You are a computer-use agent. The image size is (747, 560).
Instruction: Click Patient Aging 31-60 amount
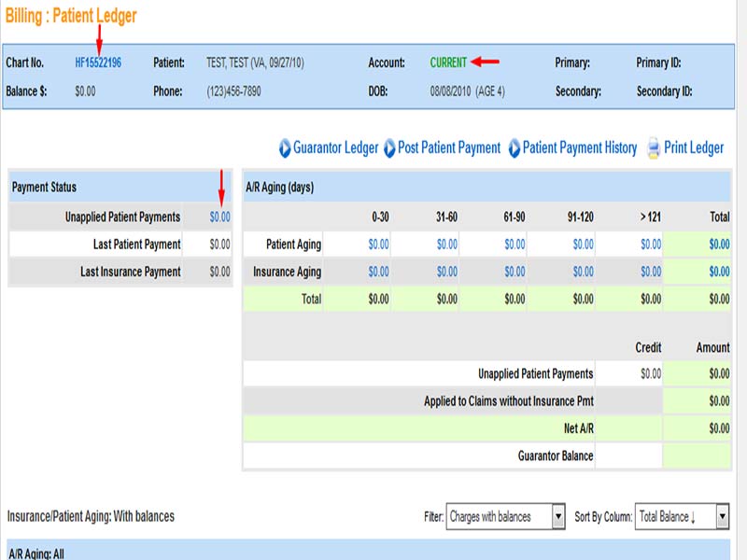(447, 245)
